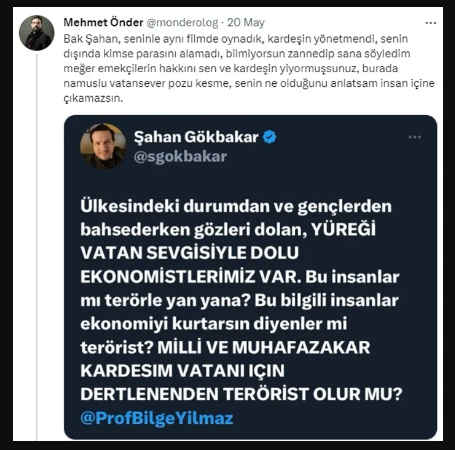Click the 20 May timestamp
The image size is (455, 450).
tap(246, 23)
